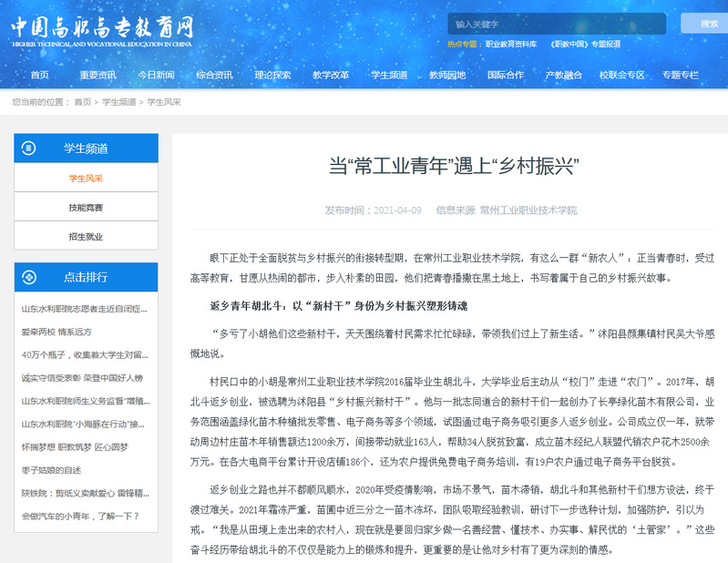Open the 教学改革 navigation item
Viewport: 728px width, 563px height.
tap(331, 75)
